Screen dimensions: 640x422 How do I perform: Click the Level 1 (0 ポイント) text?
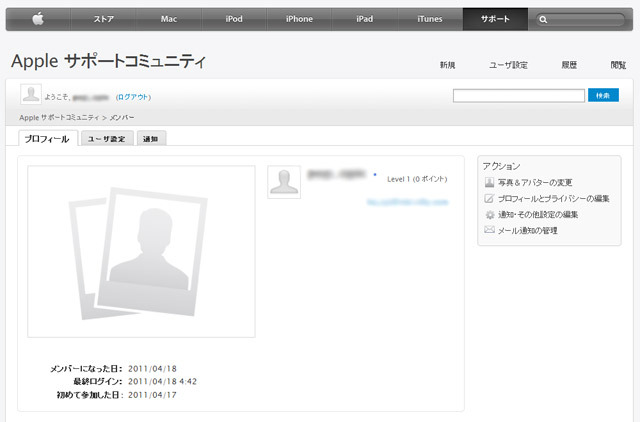tap(417, 179)
